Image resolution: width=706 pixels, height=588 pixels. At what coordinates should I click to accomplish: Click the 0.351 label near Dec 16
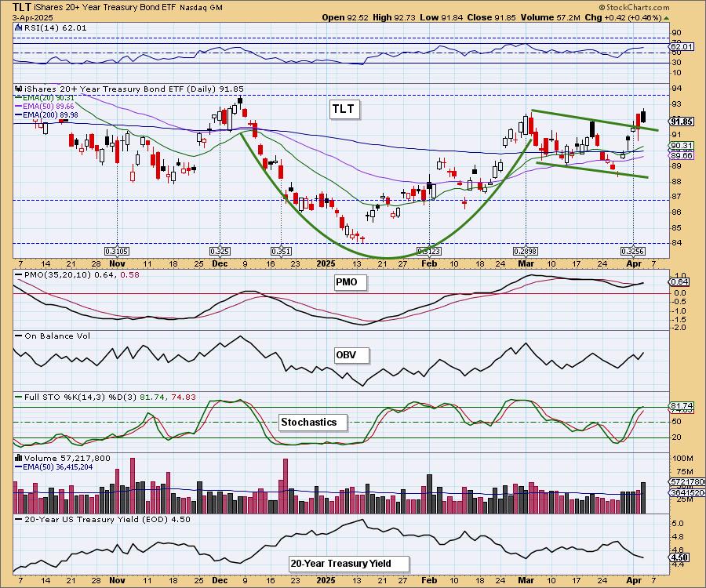(281, 251)
